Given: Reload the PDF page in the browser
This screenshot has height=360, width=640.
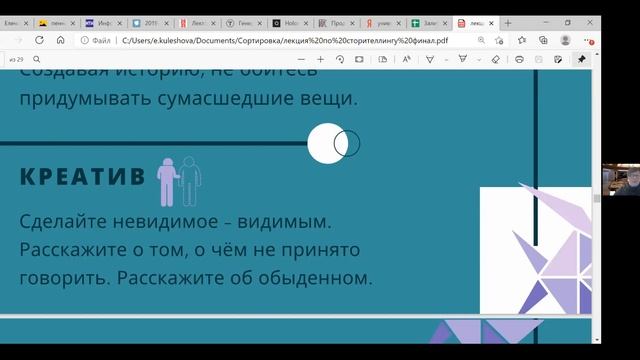Looking at the screenshot, I should 39,40.
